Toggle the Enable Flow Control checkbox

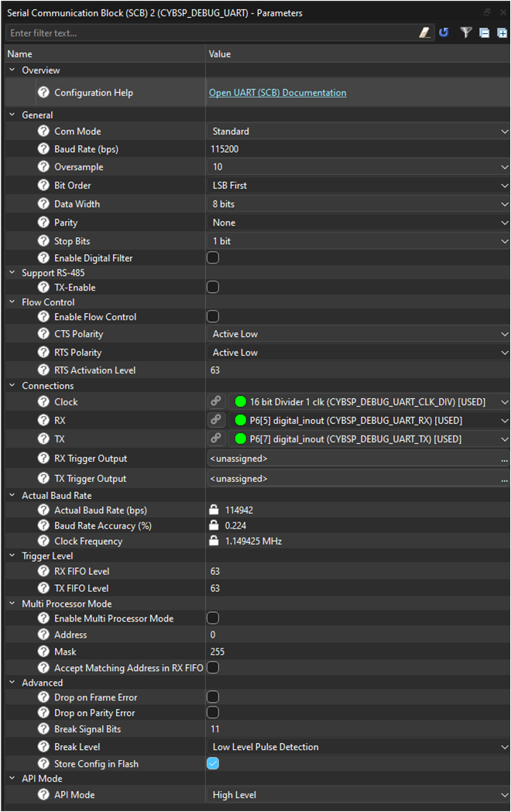213,317
